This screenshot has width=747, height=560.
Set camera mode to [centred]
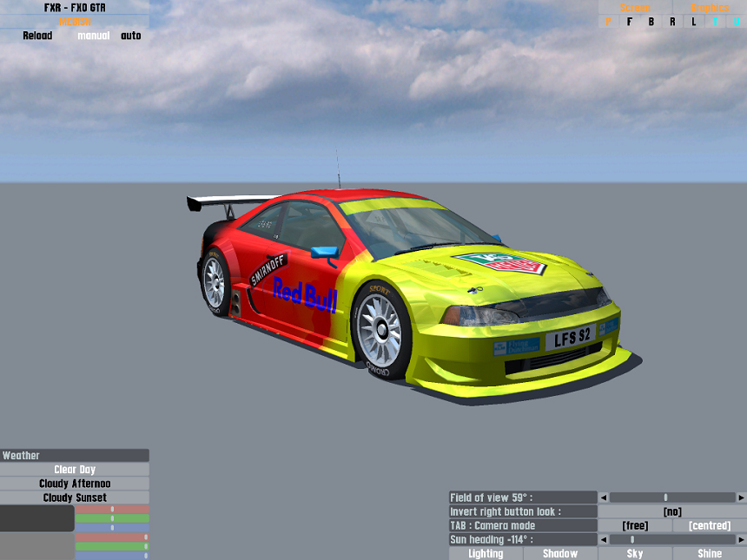(x=710, y=526)
